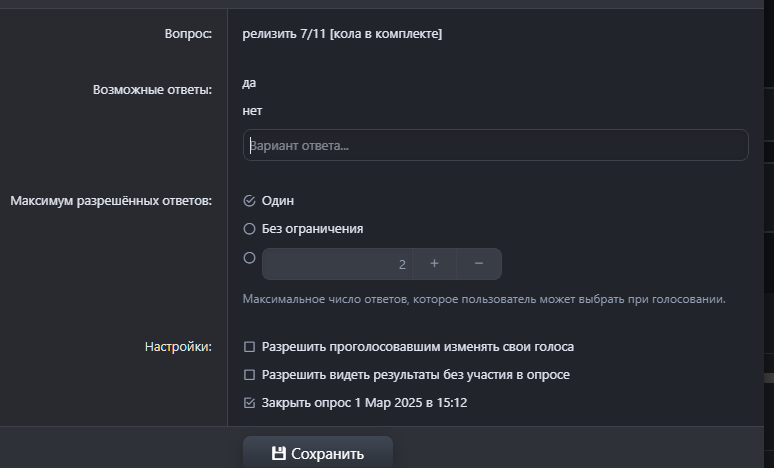Click the answer option нет
The image size is (774, 468).
[x=252, y=111]
